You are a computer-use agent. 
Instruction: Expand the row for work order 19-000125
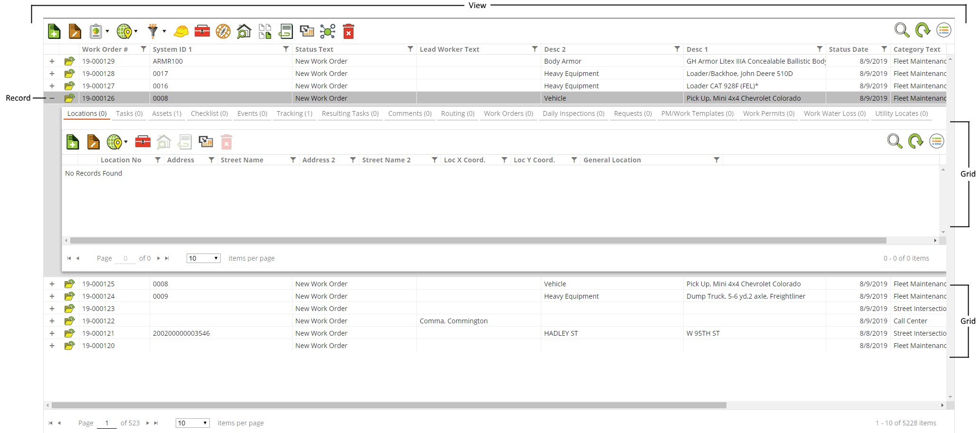52,283
